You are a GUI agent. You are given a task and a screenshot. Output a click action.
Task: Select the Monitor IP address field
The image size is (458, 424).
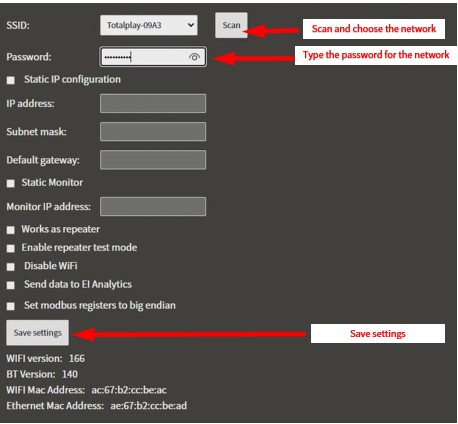coord(153,206)
